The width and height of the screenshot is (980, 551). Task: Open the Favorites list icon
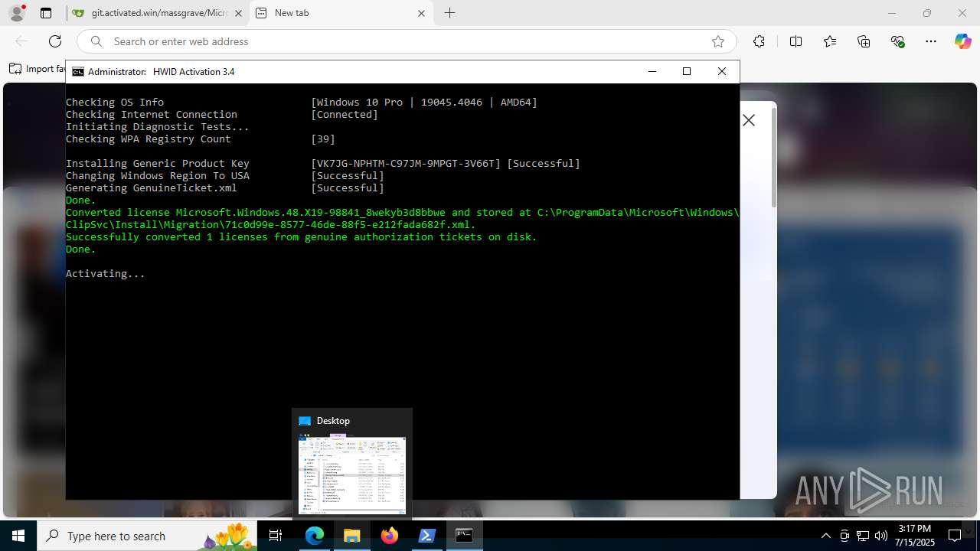[830, 41]
